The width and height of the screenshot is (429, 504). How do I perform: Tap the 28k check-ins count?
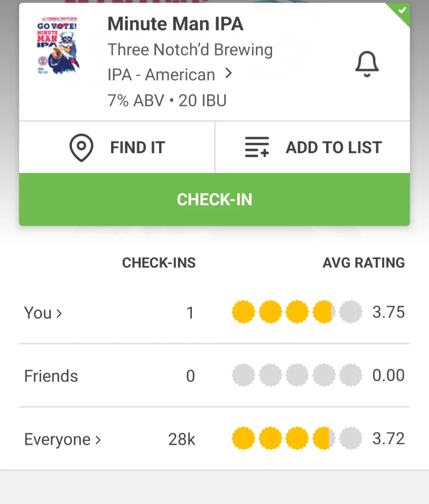(182, 439)
